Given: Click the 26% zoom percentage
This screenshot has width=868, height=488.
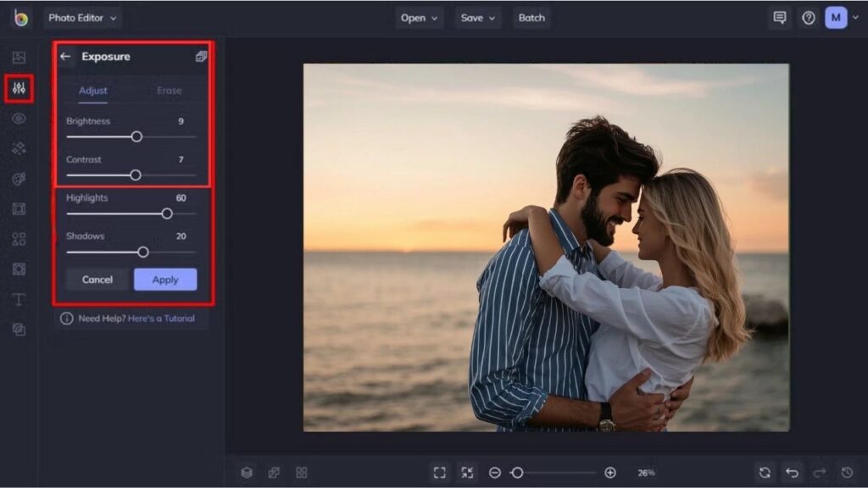Looking at the screenshot, I should [x=646, y=473].
